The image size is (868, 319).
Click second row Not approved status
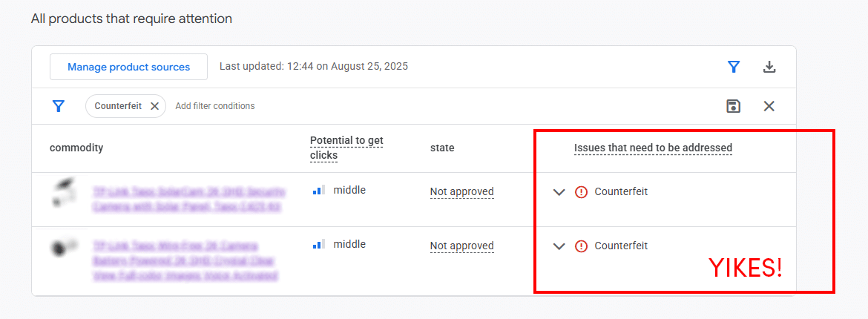point(461,246)
